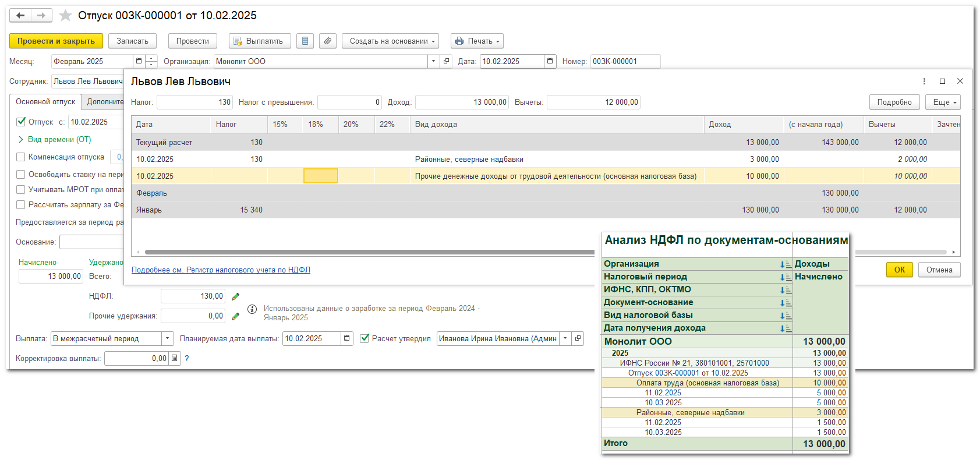Open the Создать на основании dropdown
The width and height of the screenshot is (980, 460).
tap(390, 41)
